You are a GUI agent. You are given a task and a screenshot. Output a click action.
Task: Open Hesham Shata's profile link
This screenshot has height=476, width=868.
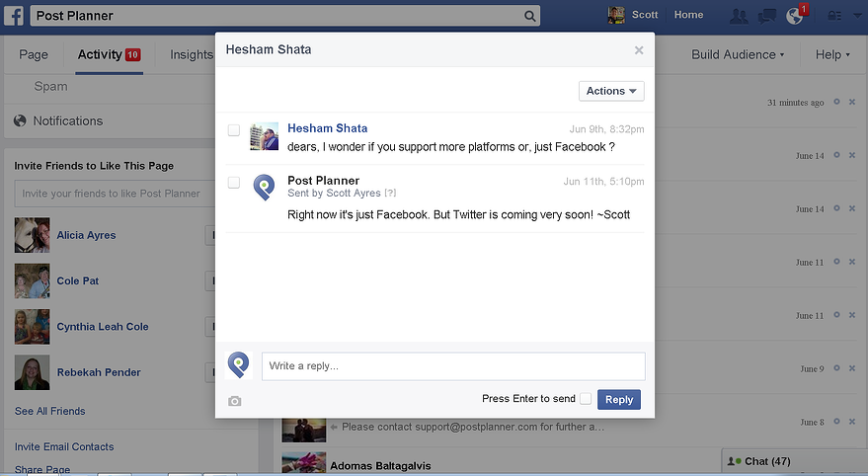pyautogui.click(x=327, y=128)
